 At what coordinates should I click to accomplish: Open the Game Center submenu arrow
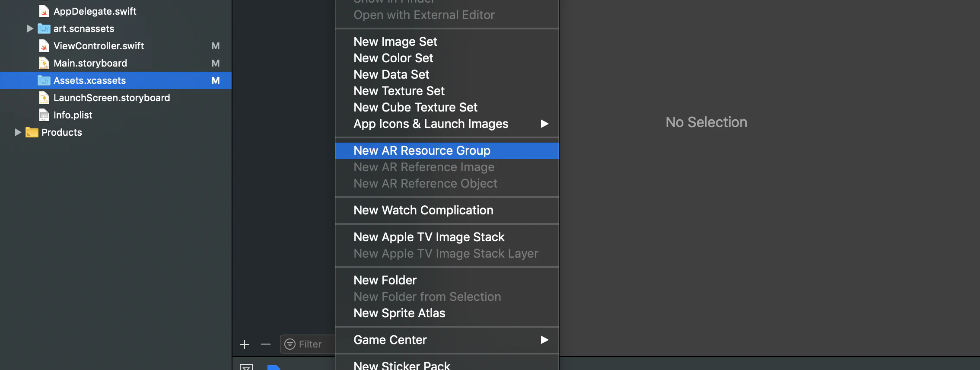(x=544, y=340)
